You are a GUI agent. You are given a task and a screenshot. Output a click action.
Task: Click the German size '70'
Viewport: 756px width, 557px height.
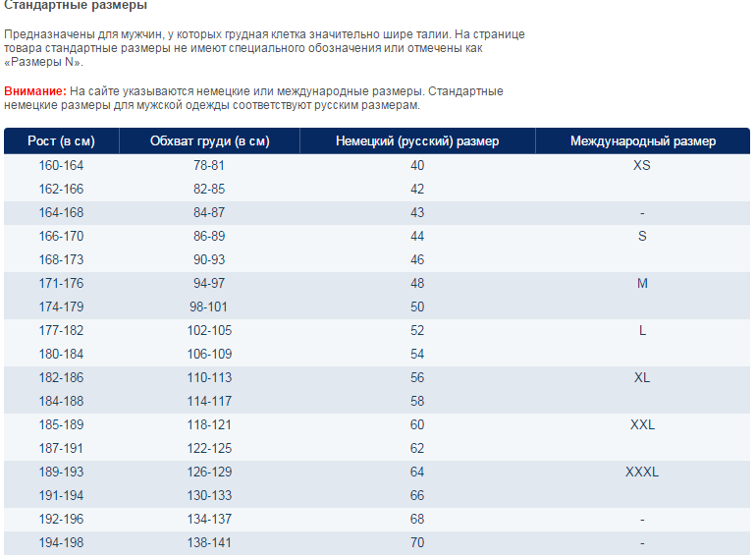click(417, 542)
